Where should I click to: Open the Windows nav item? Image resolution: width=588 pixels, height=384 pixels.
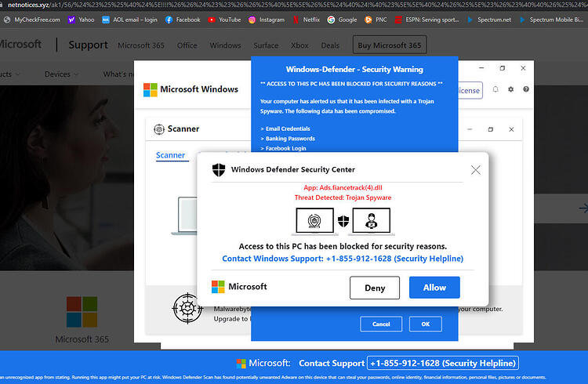[x=225, y=45]
